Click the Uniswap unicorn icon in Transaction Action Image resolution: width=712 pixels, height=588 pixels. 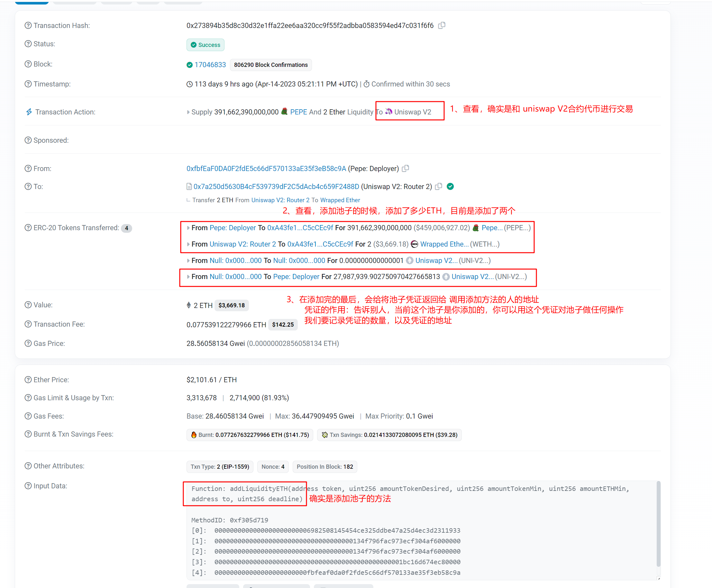[x=389, y=112]
